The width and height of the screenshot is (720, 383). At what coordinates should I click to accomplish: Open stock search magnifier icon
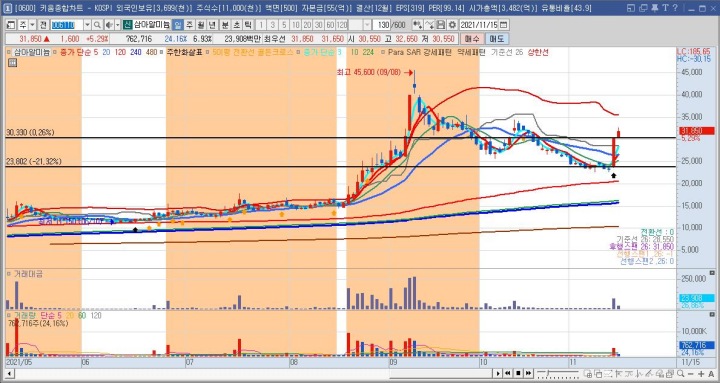[x=97, y=25]
